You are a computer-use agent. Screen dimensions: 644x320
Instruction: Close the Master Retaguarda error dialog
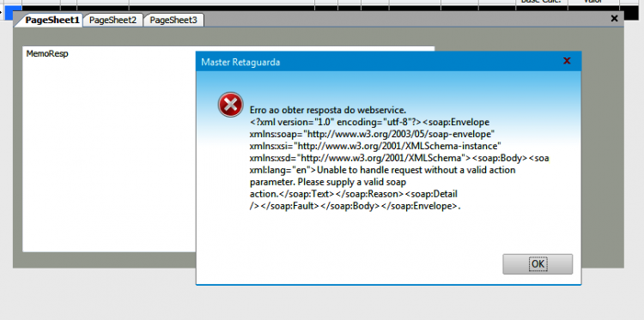(567, 61)
